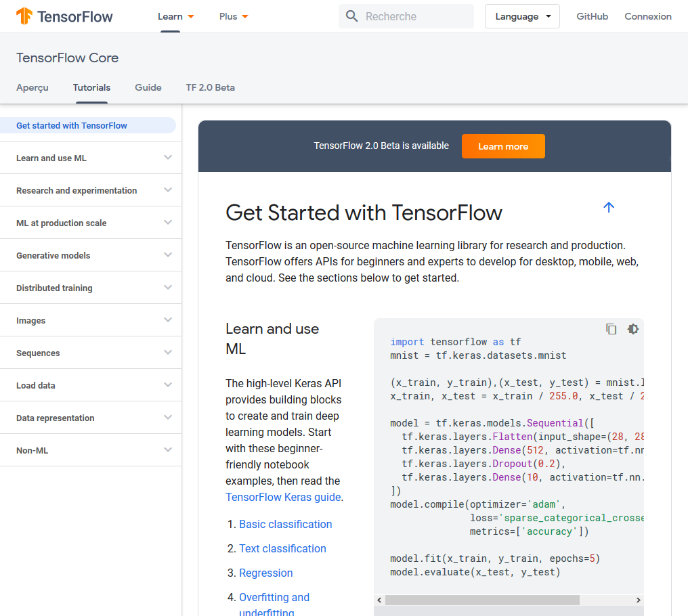Viewport: 688px width, 616px height.
Task: Open the Text classification tutorial
Action: (282, 548)
